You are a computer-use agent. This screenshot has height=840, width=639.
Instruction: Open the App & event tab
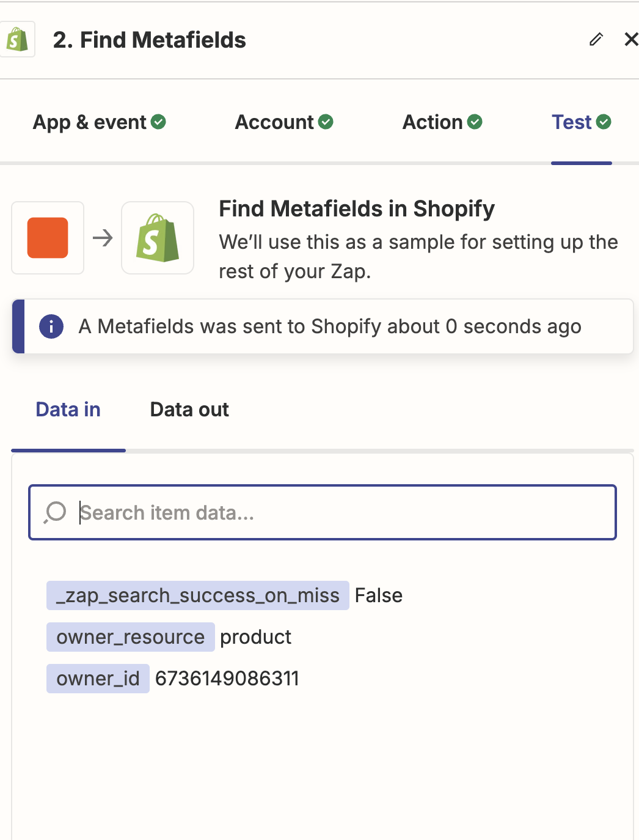pos(99,122)
